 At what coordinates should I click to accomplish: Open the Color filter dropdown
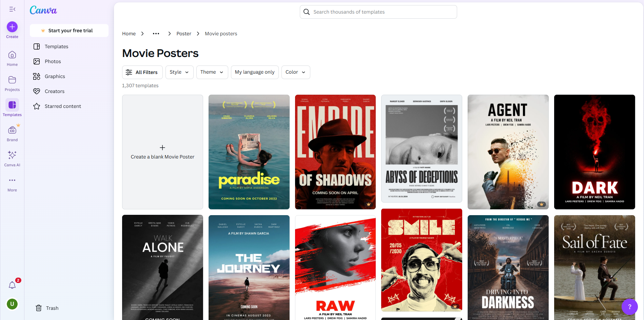tap(295, 72)
